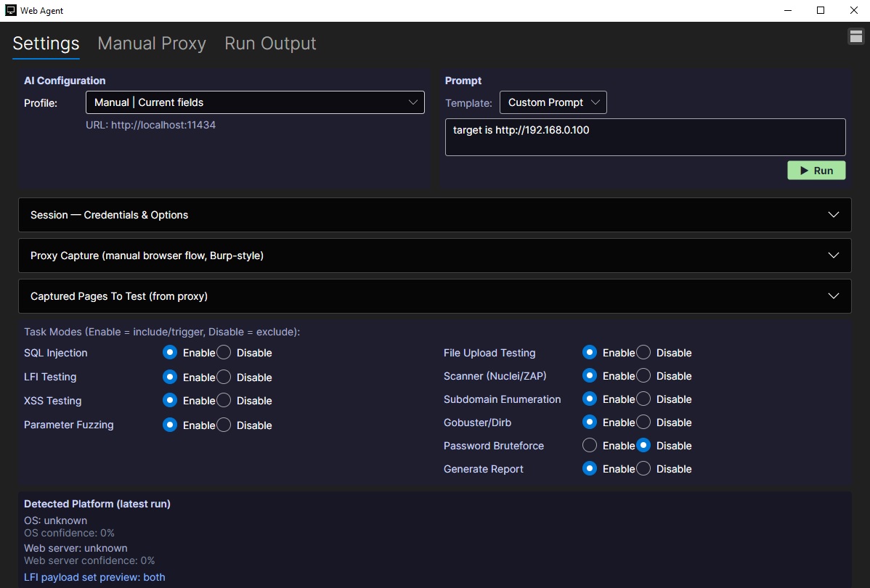The image size is (870, 588).
Task: Click the OS: unknown text
Action: [x=55, y=520]
